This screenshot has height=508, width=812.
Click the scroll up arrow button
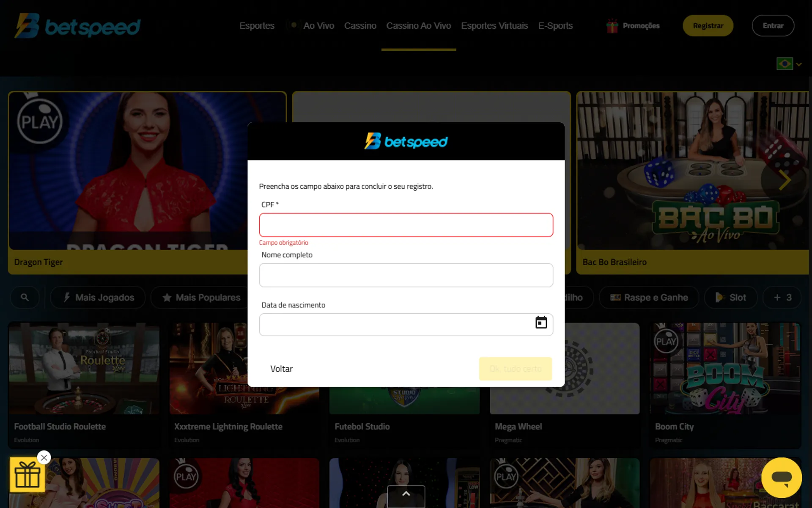click(406, 493)
